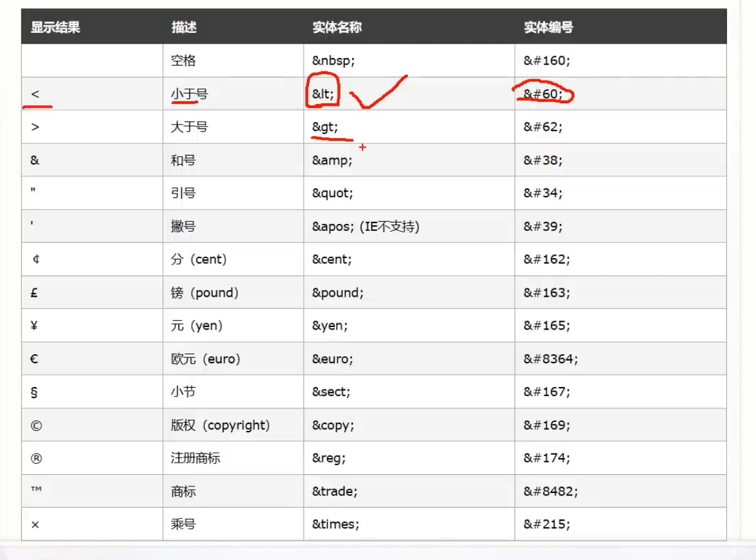This screenshot has height=560, width=756.
Task: Click the &euro; entity name
Action: click(x=333, y=359)
